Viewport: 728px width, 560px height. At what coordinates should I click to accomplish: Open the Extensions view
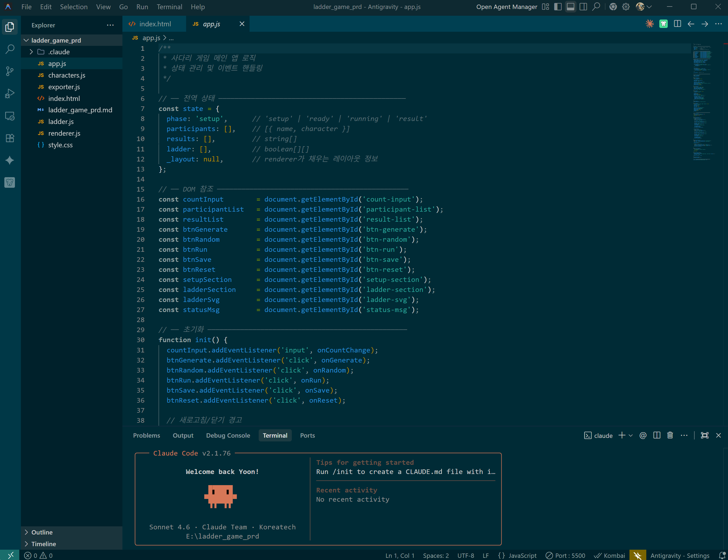tap(10, 138)
